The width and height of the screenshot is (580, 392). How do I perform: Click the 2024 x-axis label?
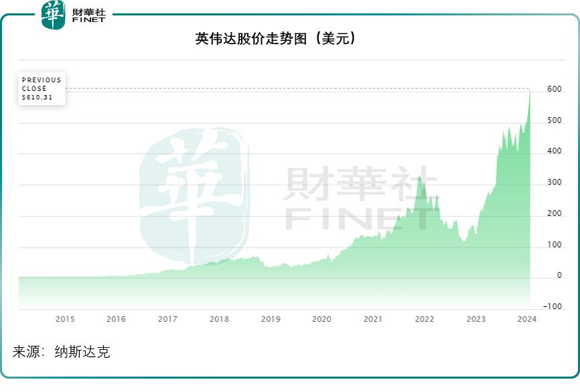tap(527, 319)
